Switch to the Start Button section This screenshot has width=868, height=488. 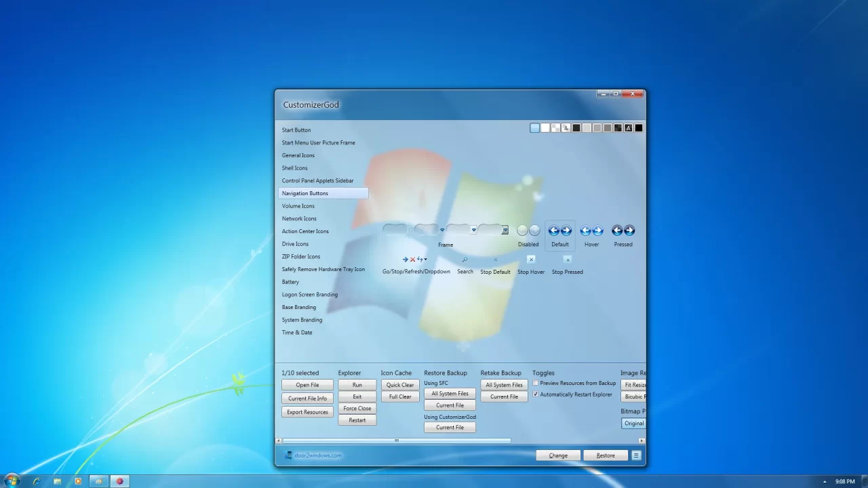(x=296, y=129)
